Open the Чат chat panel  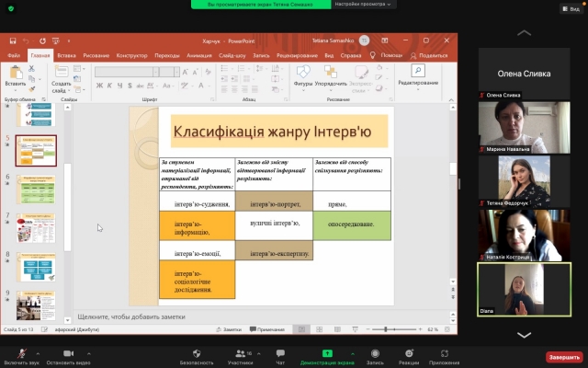[x=280, y=353]
